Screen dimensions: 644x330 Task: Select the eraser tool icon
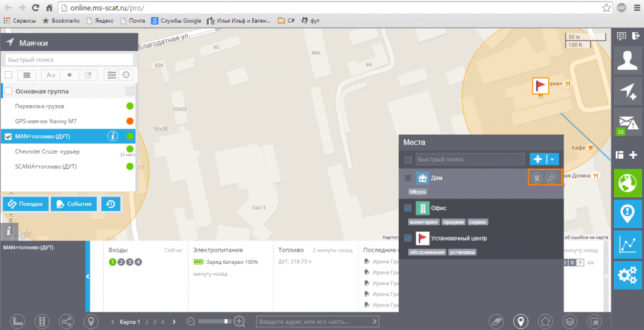[497, 321]
